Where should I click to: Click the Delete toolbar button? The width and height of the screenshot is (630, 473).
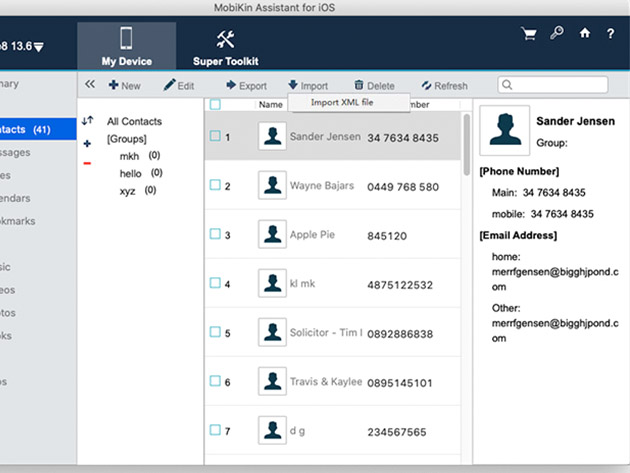pos(374,86)
